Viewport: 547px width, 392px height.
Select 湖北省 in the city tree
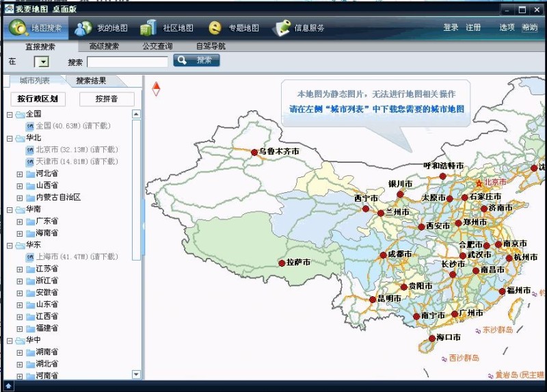tap(46, 364)
